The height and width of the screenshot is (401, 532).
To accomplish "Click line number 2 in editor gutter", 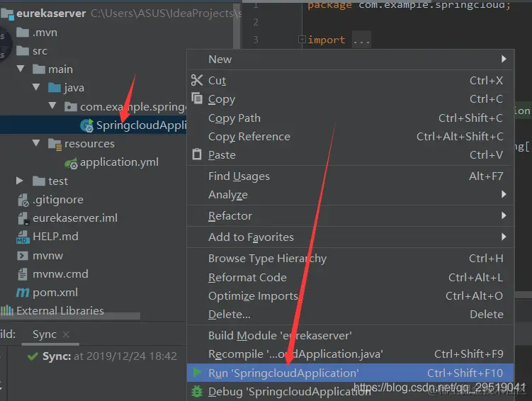I will (x=256, y=22).
